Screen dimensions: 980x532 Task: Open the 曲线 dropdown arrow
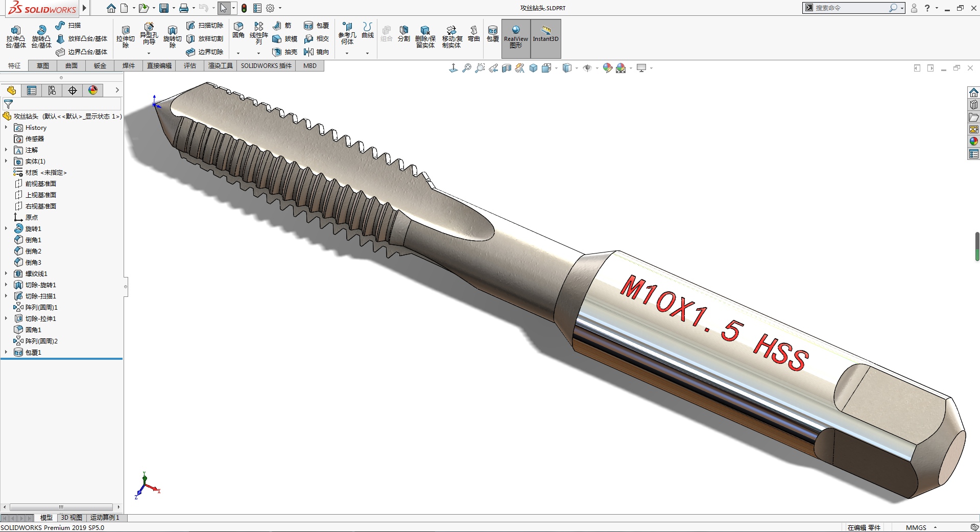coord(367,53)
